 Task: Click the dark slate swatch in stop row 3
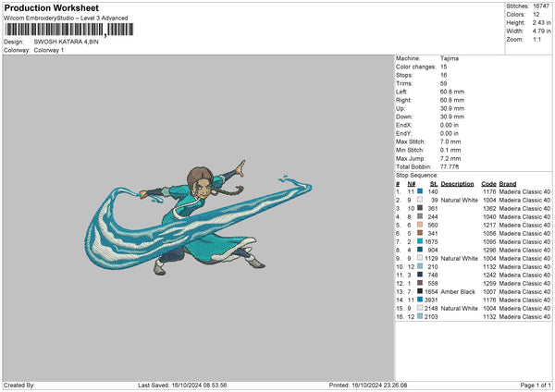(x=420, y=208)
